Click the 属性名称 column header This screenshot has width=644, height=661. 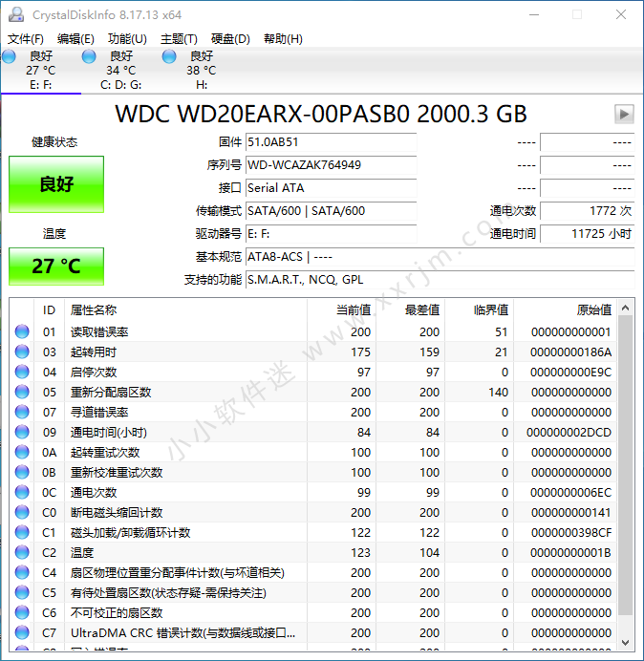[185, 309]
